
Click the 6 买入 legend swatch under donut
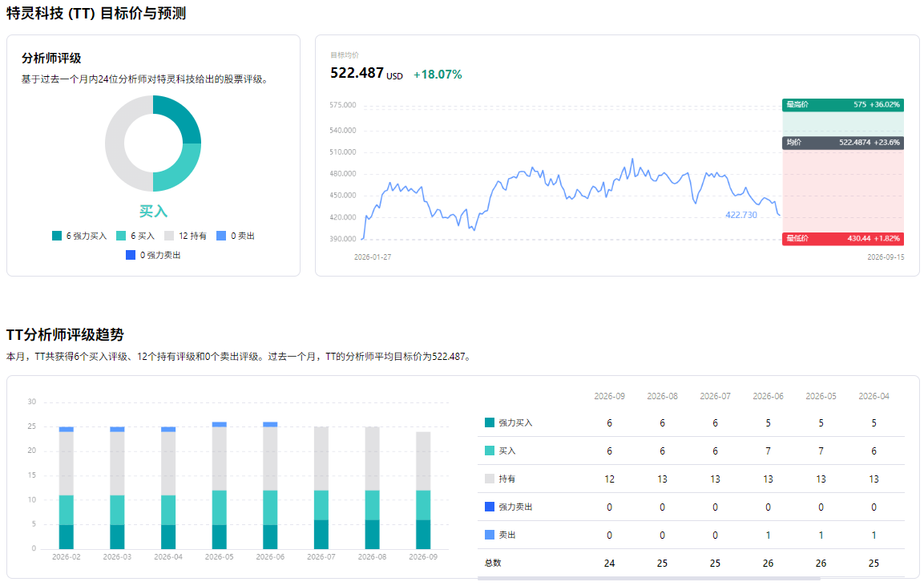(x=121, y=236)
